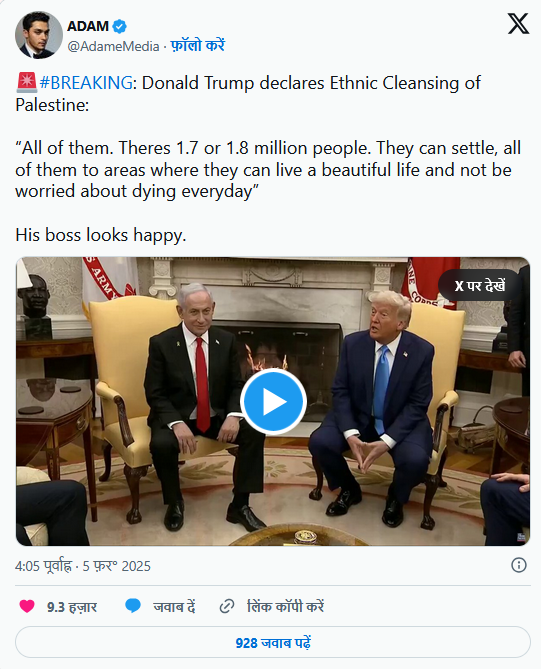Open the video thumbnail of the Oval Office
The height and width of the screenshot is (669, 541).
click(x=273, y=401)
